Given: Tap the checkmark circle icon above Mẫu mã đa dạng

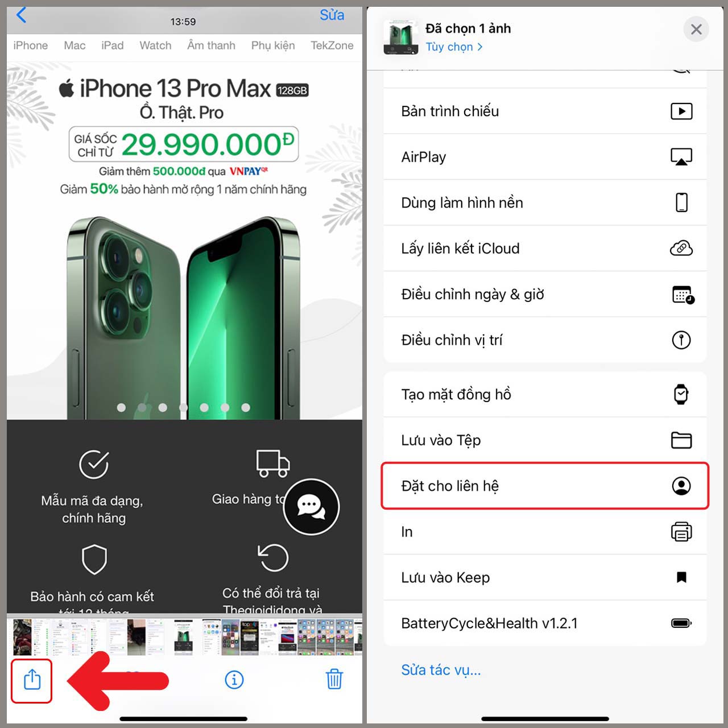Looking at the screenshot, I should [x=94, y=464].
